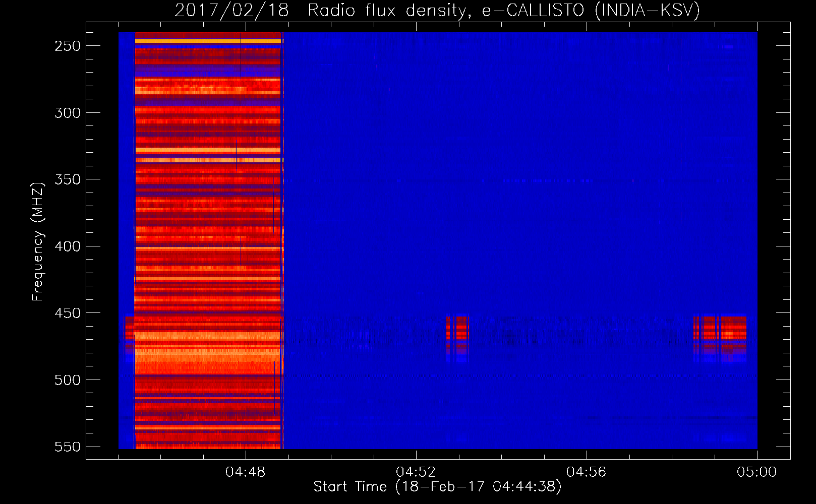Select the '500' frequency axis label
Viewport: 816px width, 504px height.
68,380
